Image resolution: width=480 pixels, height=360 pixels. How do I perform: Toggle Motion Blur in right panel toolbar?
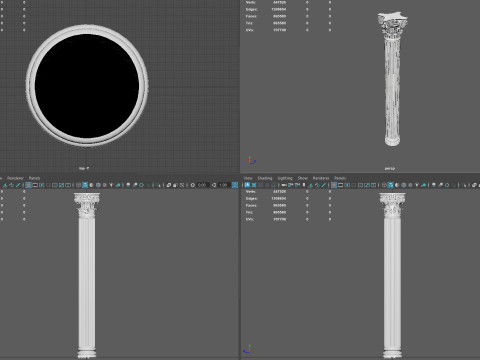click(x=440, y=185)
